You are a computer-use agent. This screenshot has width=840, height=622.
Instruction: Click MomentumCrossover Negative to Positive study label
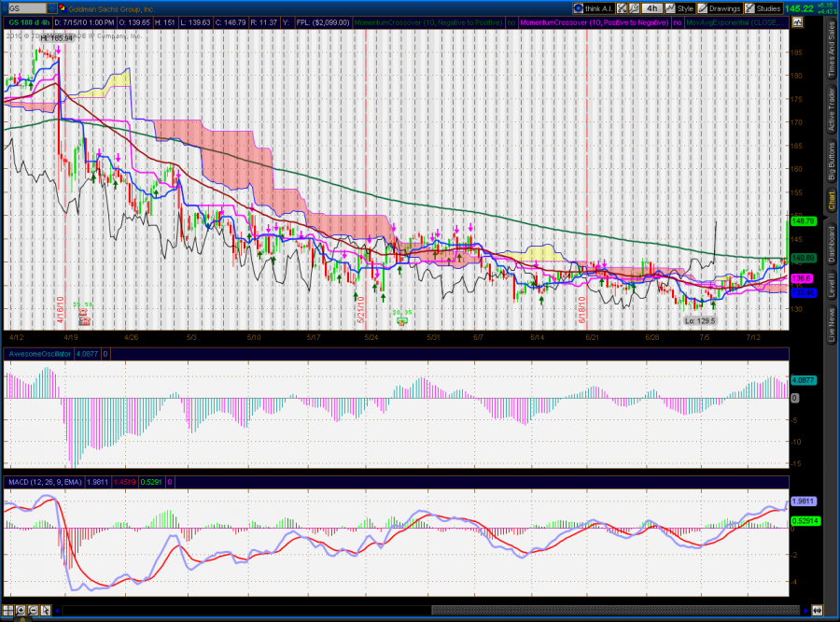coord(428,22)
